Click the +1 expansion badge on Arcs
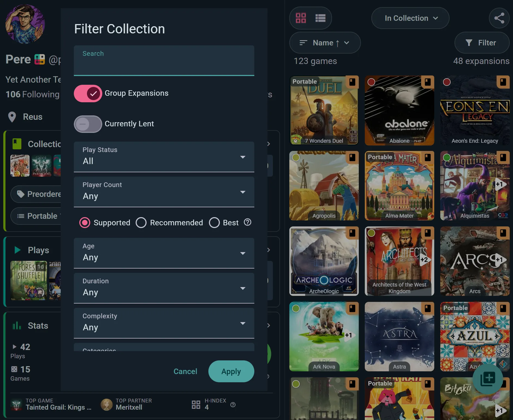 tap(500, 259)
